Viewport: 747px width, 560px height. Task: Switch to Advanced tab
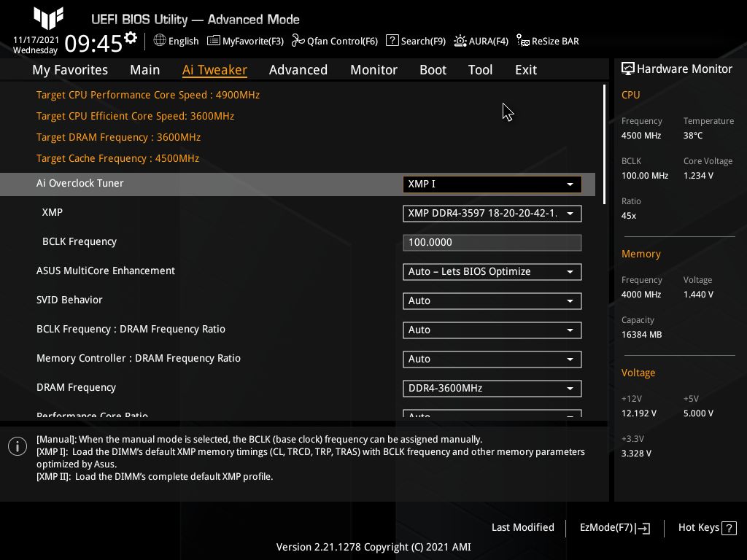[x=298, y=70]
